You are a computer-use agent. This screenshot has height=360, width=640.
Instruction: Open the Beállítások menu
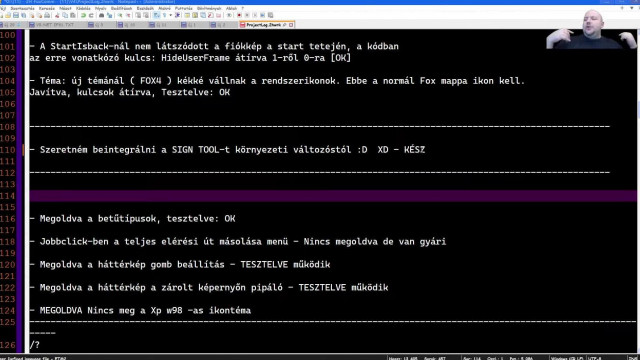(121, 8)
